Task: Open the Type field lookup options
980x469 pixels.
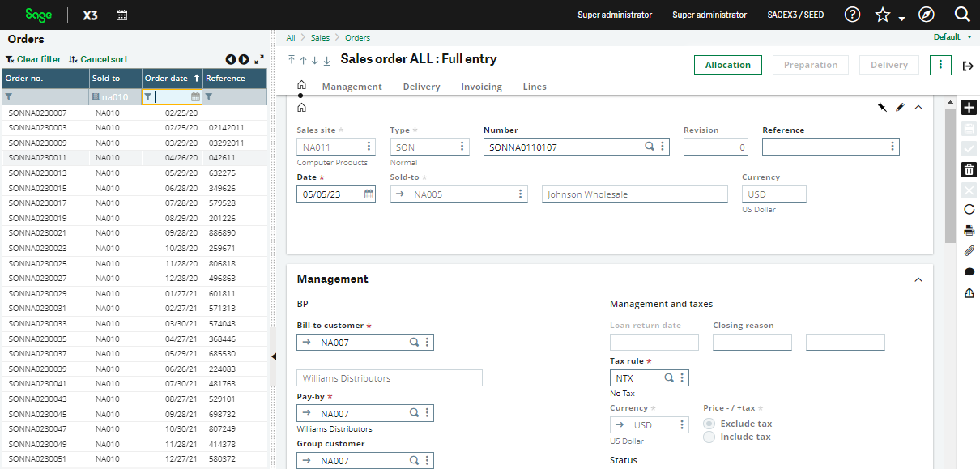Action: coord(460,146)
